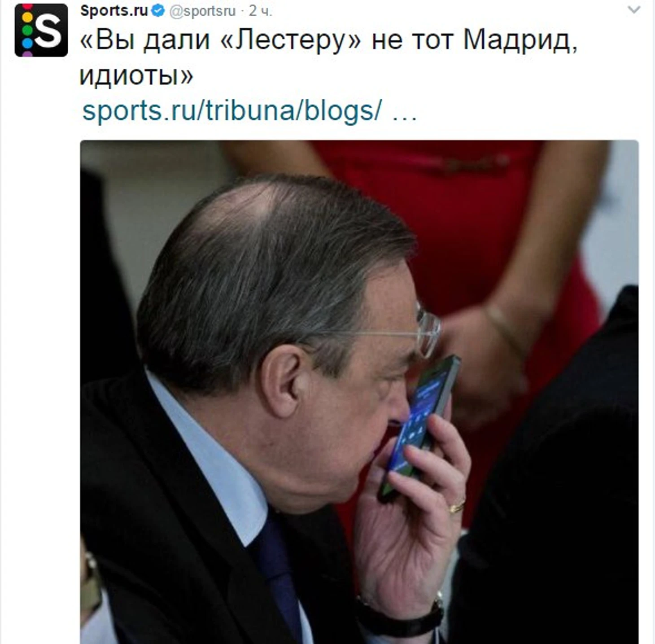
Task: Follow the sports.ru/tribuna/blogs/ link
Action: [x=232, y=110]
